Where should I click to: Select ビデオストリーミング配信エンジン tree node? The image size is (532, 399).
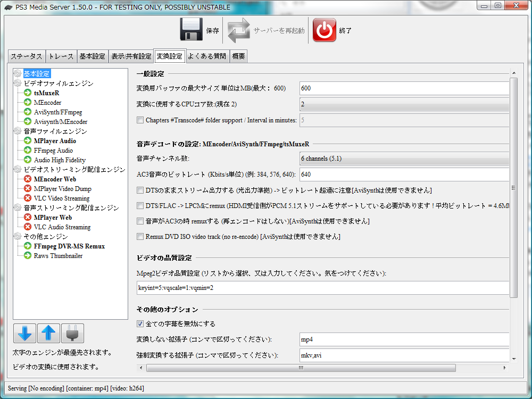[x=74, y=169]
